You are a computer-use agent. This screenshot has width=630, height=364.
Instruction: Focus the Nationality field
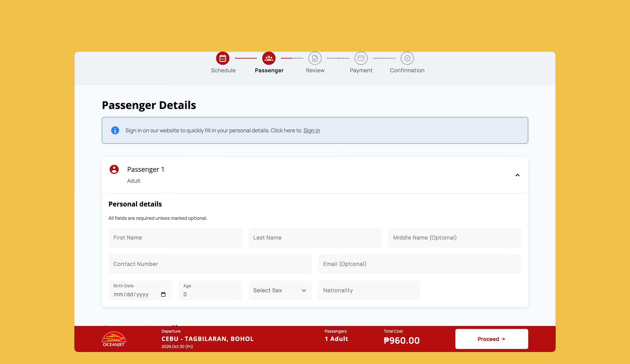(x=369, y=290)
